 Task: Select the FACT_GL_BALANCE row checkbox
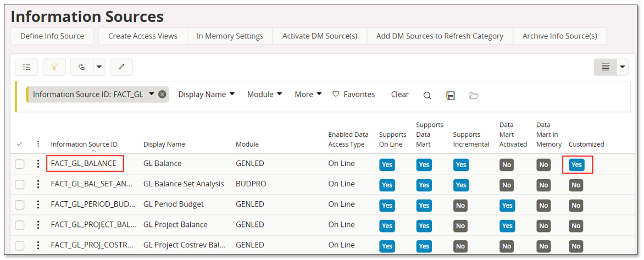tap(20, 164)
